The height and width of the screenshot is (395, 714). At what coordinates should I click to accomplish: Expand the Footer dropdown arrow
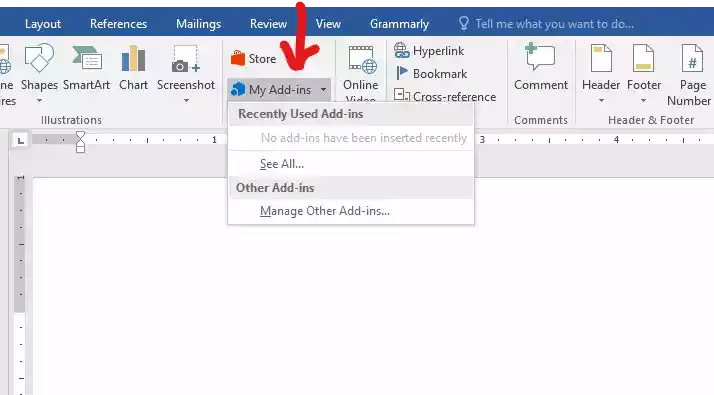pos(643,100)
